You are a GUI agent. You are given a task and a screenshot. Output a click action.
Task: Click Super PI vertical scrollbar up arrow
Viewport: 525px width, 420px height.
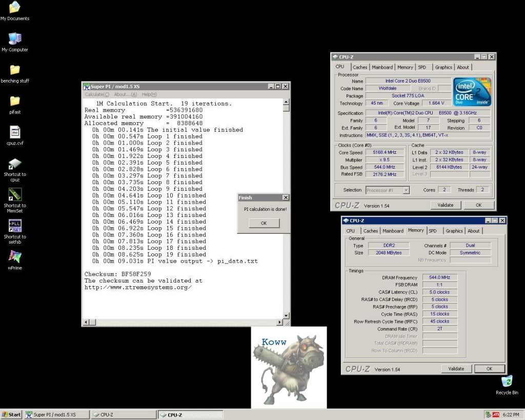[x=286, y=102]
